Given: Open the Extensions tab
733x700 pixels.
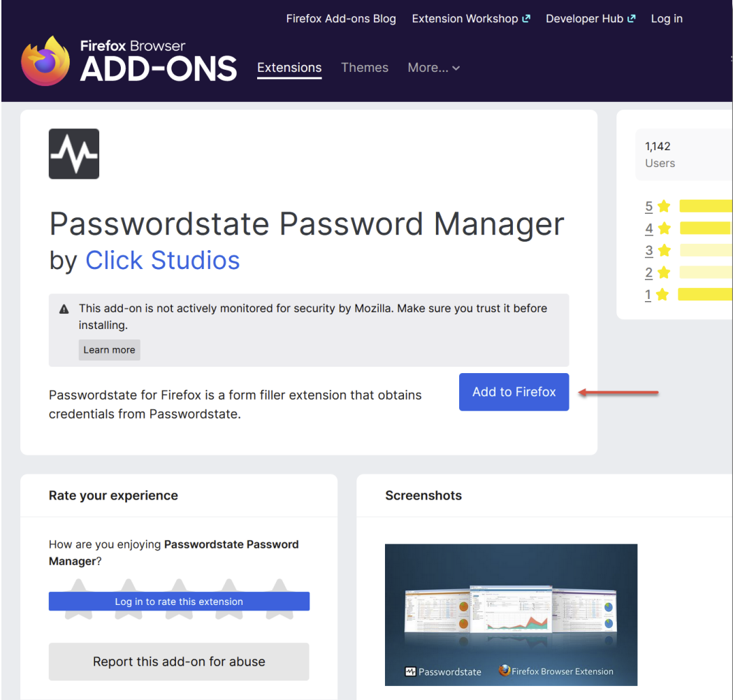Looking at the screenshot, I should (x=289, y=68).
